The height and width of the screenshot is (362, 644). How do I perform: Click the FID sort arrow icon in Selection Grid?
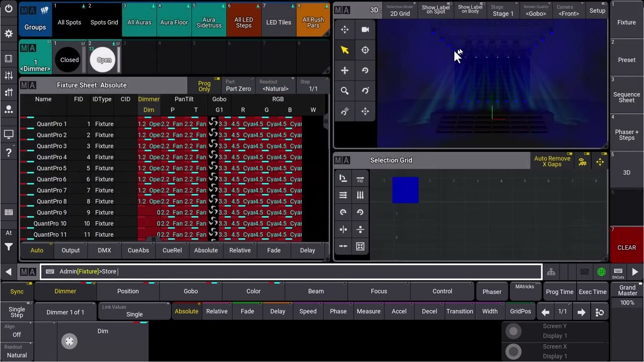pyautogui.click(x=360, y=178)
